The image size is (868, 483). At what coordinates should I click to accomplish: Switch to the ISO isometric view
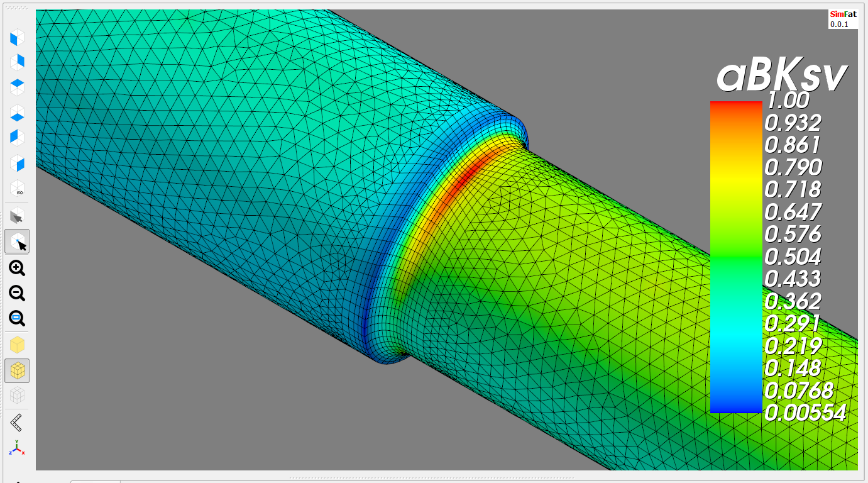click(17, 188)
